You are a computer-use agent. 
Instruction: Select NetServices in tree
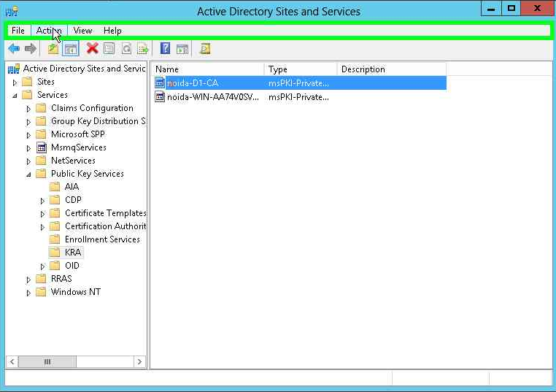(73, 161)
